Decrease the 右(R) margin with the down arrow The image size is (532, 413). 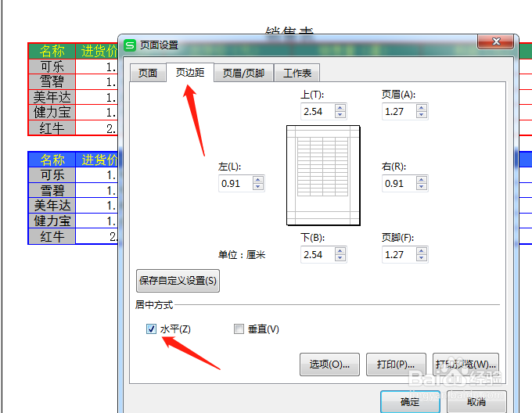pos(422,186)
